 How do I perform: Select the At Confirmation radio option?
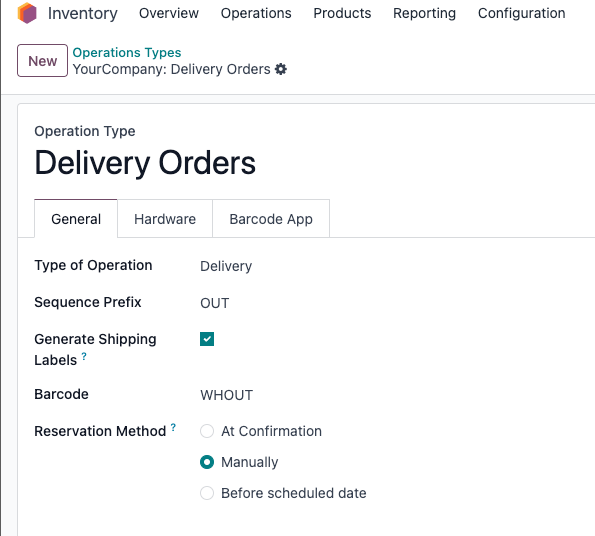click(207, 431)
